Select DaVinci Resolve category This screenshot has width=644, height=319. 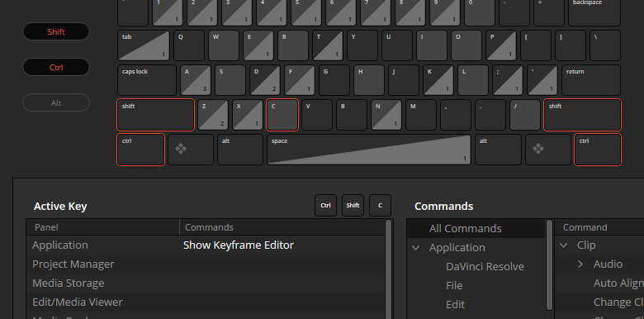tap(485, 266)
